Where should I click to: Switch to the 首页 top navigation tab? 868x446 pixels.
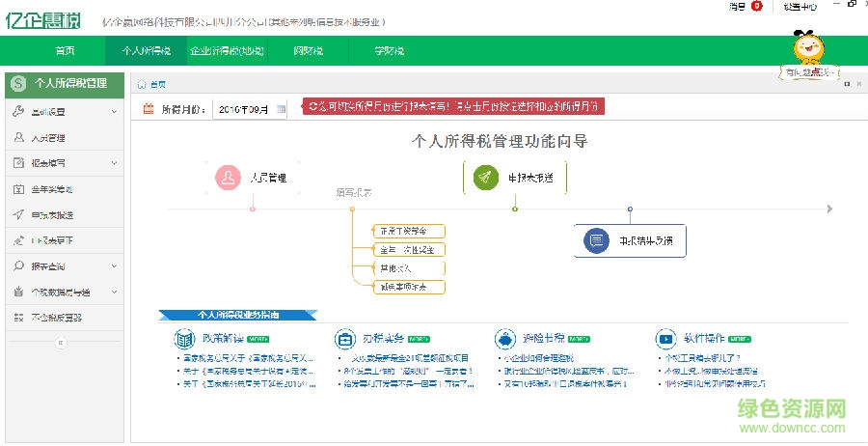point(65,50)
